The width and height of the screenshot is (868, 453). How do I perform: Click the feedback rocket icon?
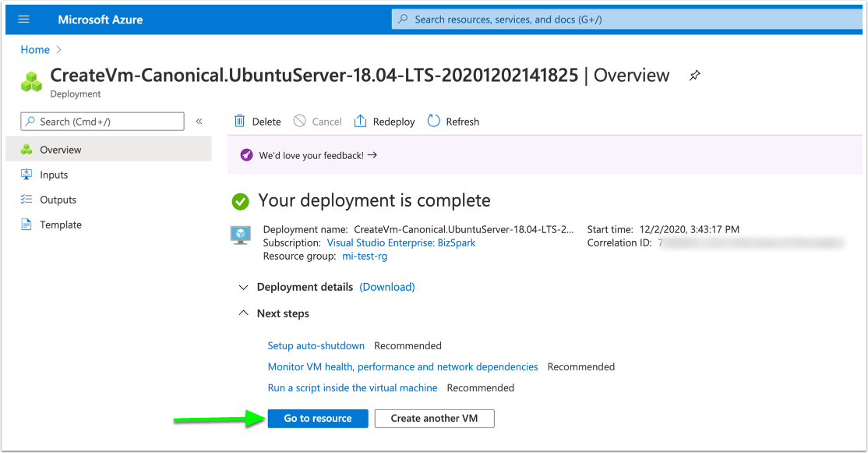[247, 155]
